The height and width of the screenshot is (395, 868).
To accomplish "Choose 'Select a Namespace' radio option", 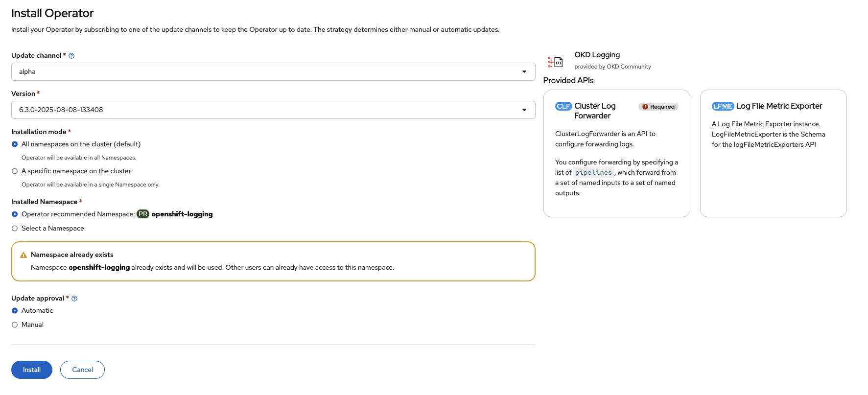I will coord(15,229).
